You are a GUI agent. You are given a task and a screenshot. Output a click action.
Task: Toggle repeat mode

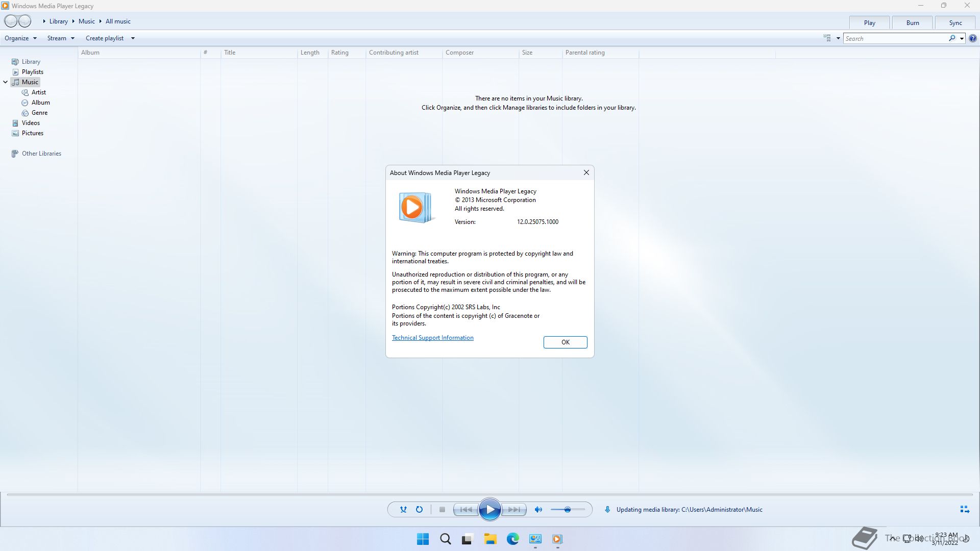point(419,509)
